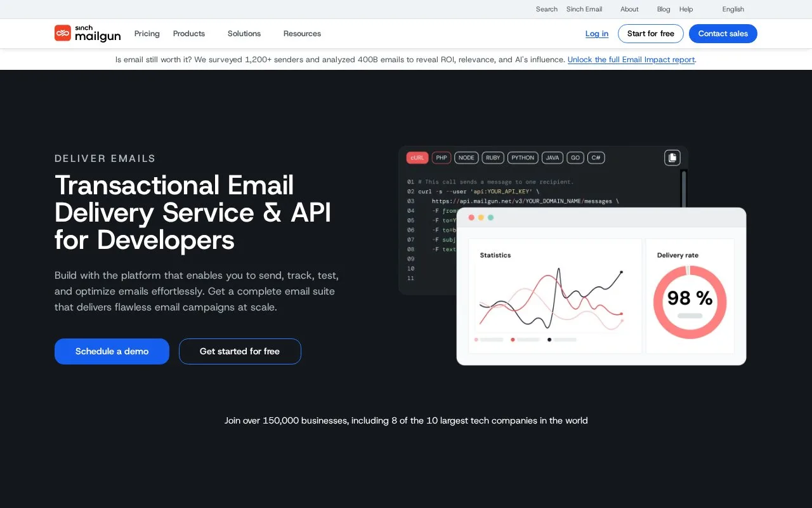Open the Help link

686,9
